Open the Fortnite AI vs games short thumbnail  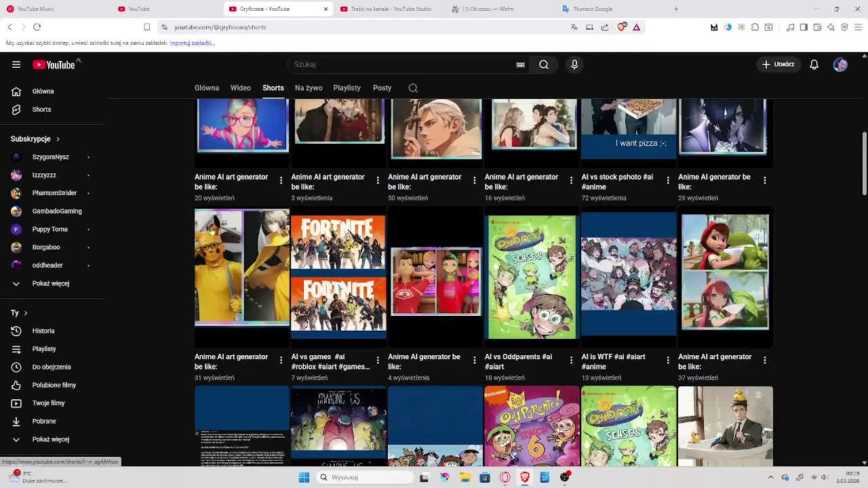(338, 273)
